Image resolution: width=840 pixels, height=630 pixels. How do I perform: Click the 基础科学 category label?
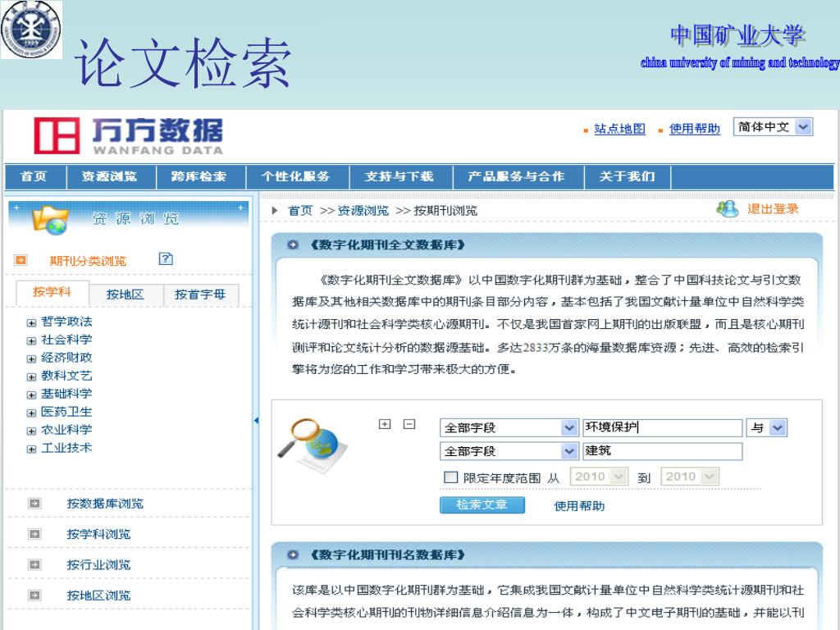66,394
